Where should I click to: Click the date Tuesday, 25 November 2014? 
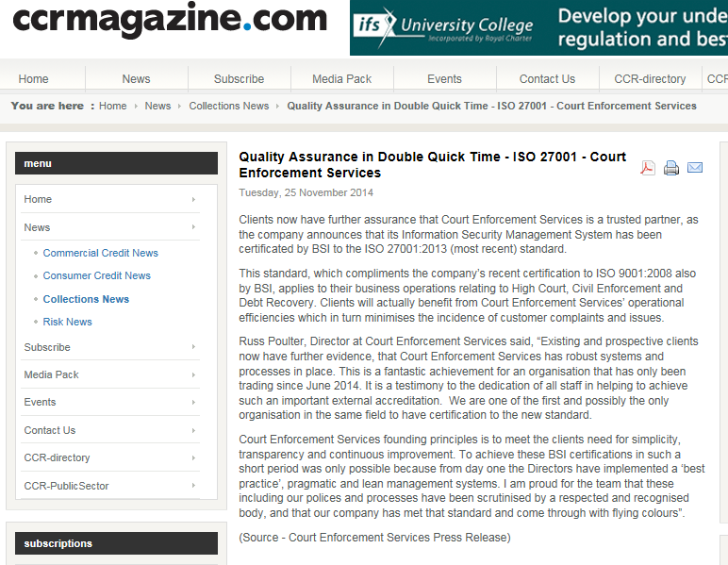(306, 192)
